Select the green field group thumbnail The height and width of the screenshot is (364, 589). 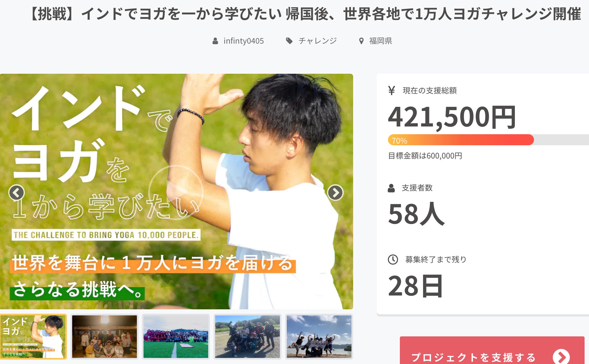pyautogui.click(x=176, y=337)
